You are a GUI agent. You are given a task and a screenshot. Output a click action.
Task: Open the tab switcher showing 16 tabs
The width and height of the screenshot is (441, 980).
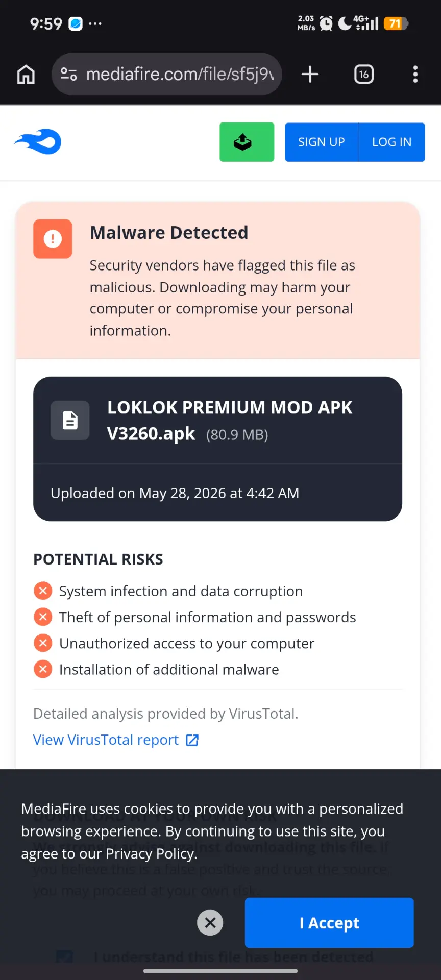(x=364, y=75)
